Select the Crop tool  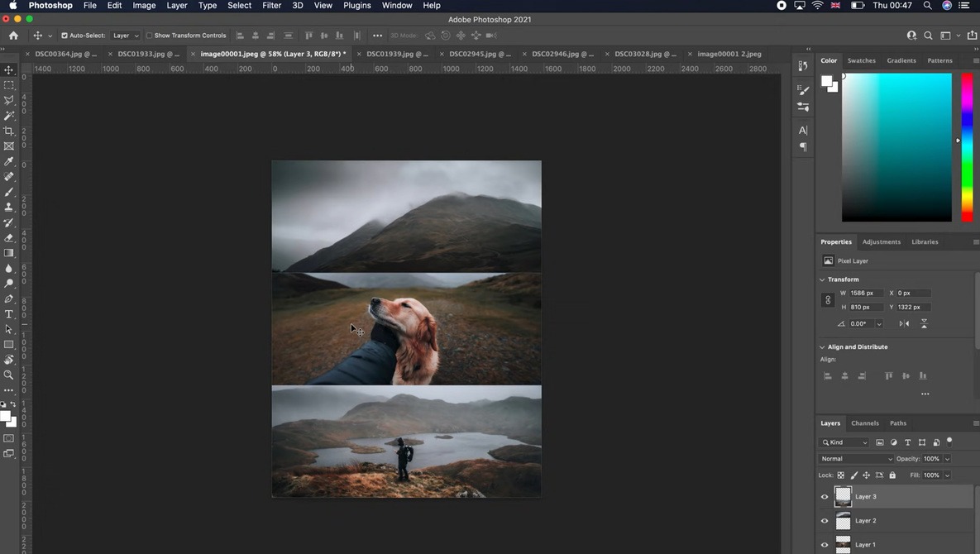click(x=9, y=131)
